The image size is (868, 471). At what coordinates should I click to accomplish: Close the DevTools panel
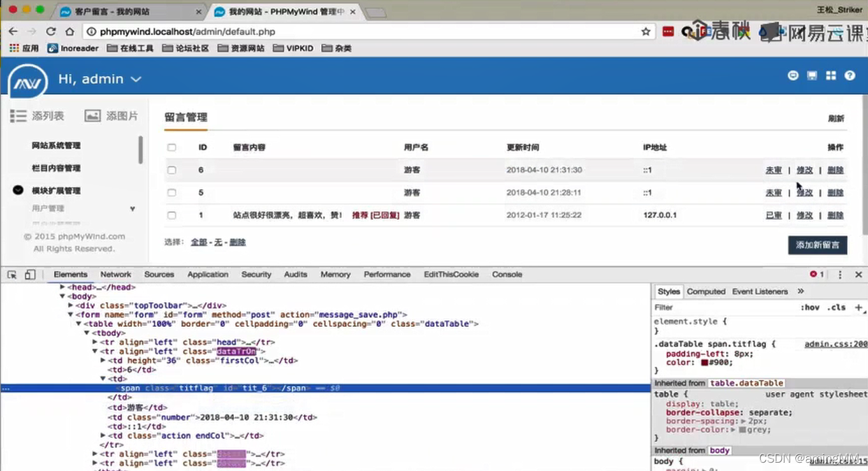pos(858,275)
